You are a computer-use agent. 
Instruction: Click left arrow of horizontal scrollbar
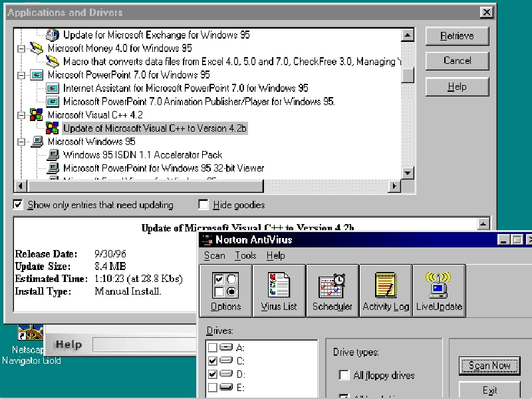(21, 186)
